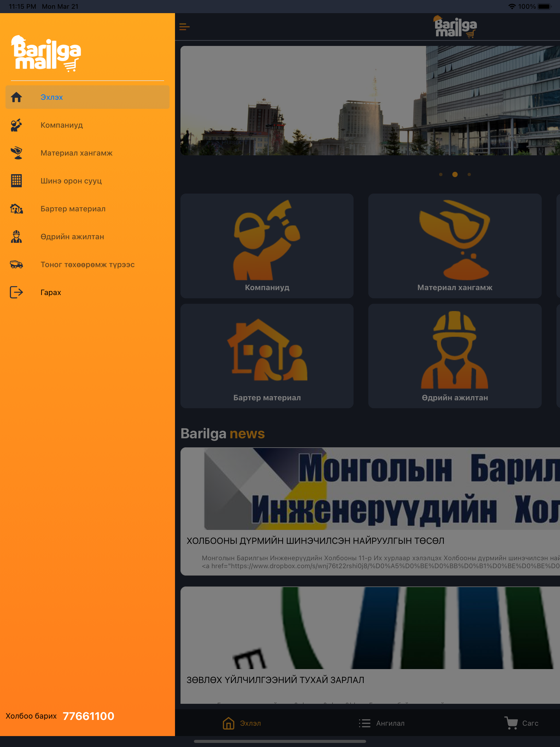Screen dimensions: 560x747
Task: Open the Компаниуд category card
Action: pos(267,246)
